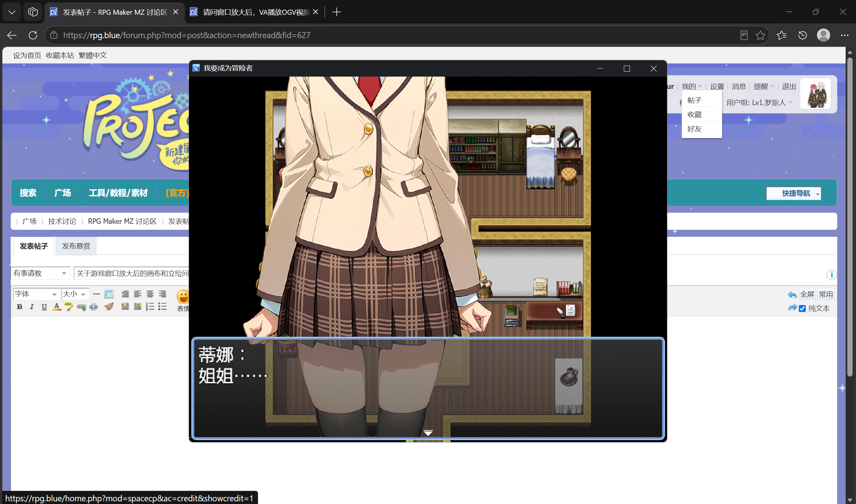The width and height of the screenshot is (856, 504).
Task: Open the 大小 font size dropdown
Action: pos(75,294)
